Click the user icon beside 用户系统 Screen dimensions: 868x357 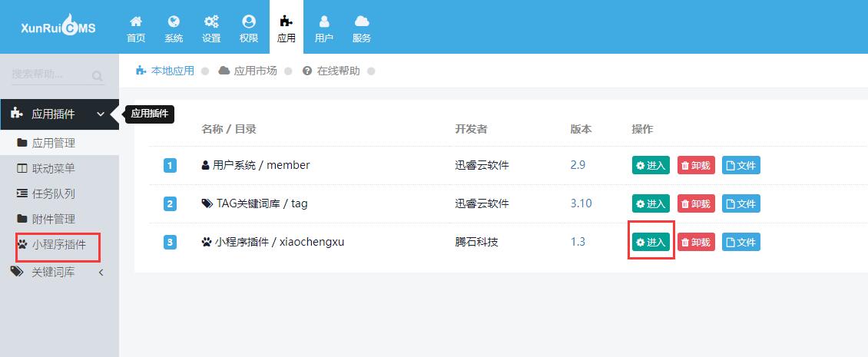(205, 165)
